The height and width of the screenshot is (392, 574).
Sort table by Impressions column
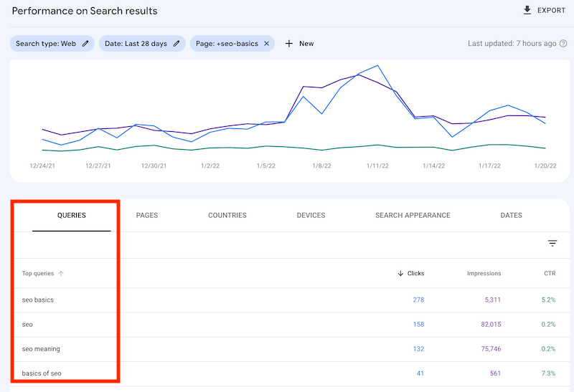484,274
